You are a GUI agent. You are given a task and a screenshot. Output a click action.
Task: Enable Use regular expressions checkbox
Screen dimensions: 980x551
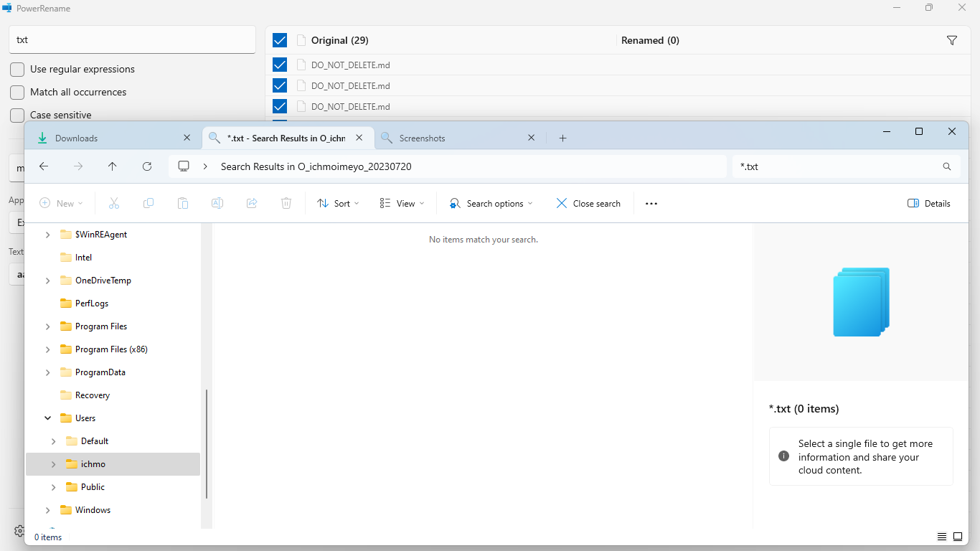click(x=17, y=70)
